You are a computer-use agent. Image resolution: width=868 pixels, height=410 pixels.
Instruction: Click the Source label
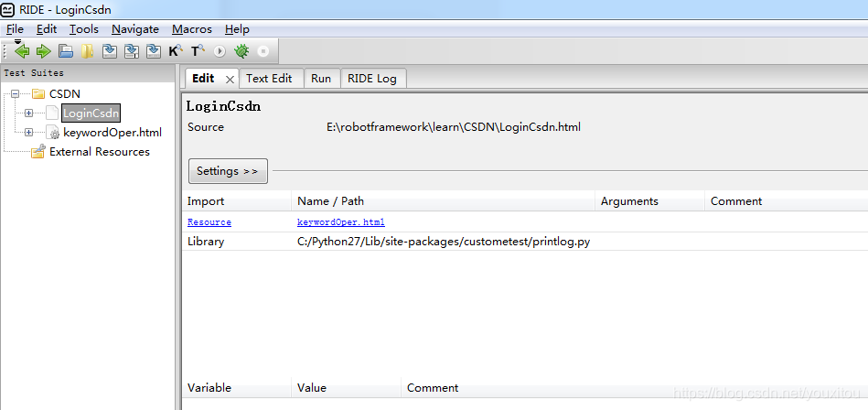[x=206, y=127]
